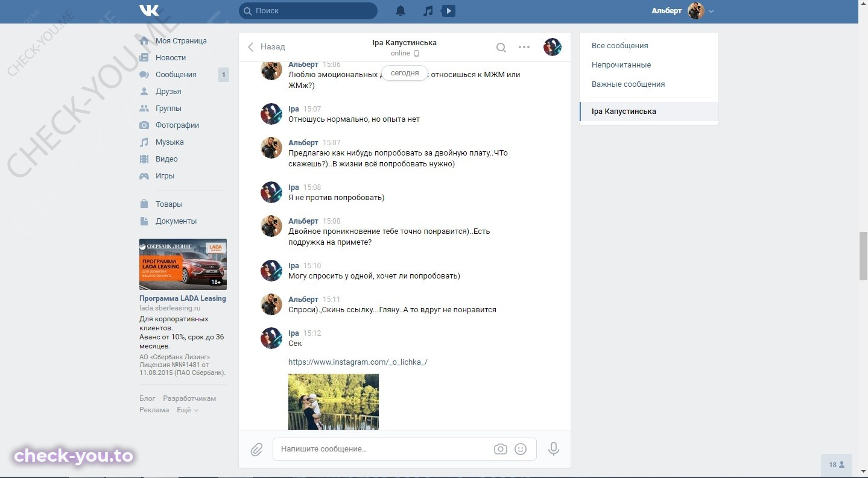Open the emoji smiley picker
This screenshot has width=868, height=478.
521,449
